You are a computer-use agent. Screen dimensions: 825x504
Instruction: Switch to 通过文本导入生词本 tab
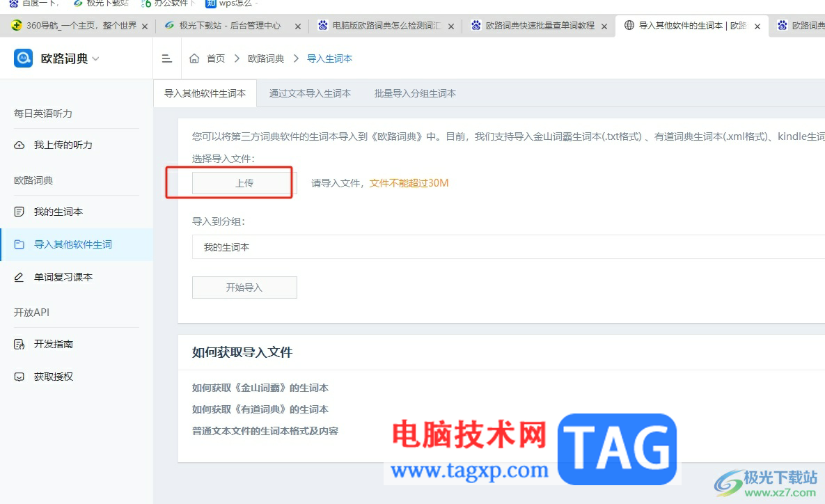click(310, 93)
